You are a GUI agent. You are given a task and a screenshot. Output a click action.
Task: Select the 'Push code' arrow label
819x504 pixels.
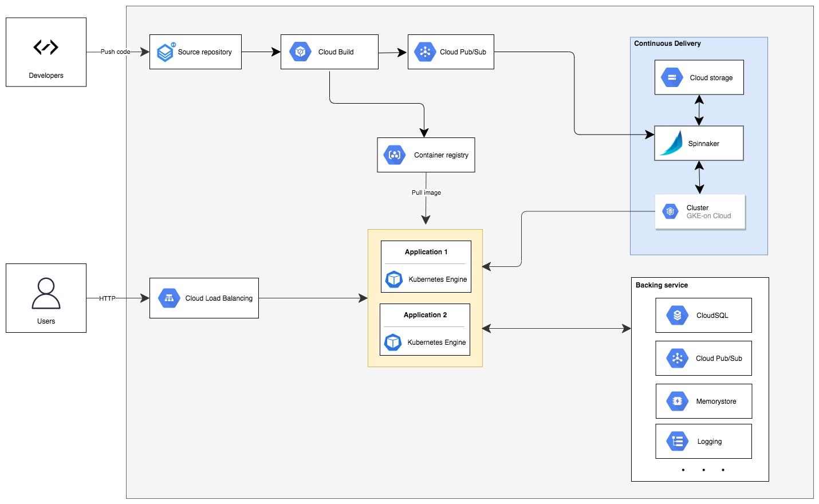(x=116, y=52)
